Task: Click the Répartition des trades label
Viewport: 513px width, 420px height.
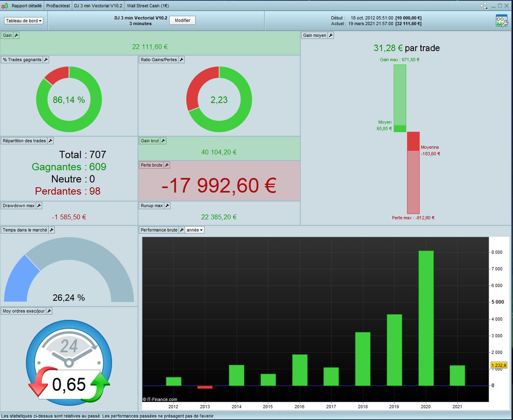Action: (x=24, y=141)
